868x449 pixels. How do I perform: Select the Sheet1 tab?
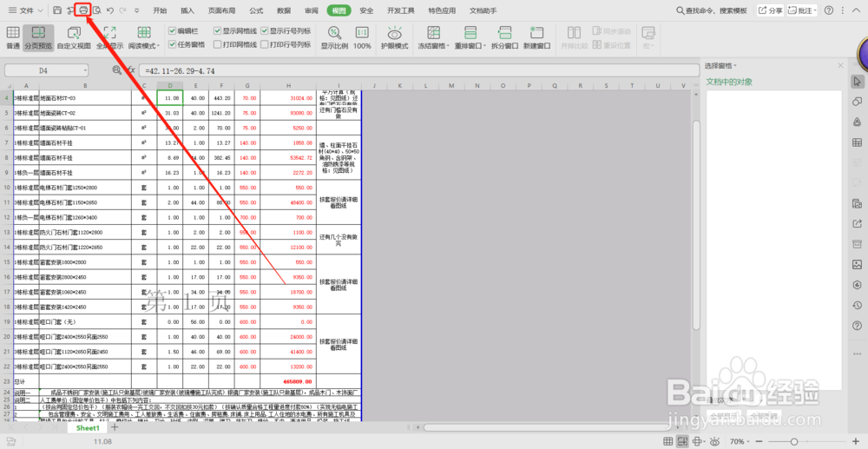(x=88, y=428)
